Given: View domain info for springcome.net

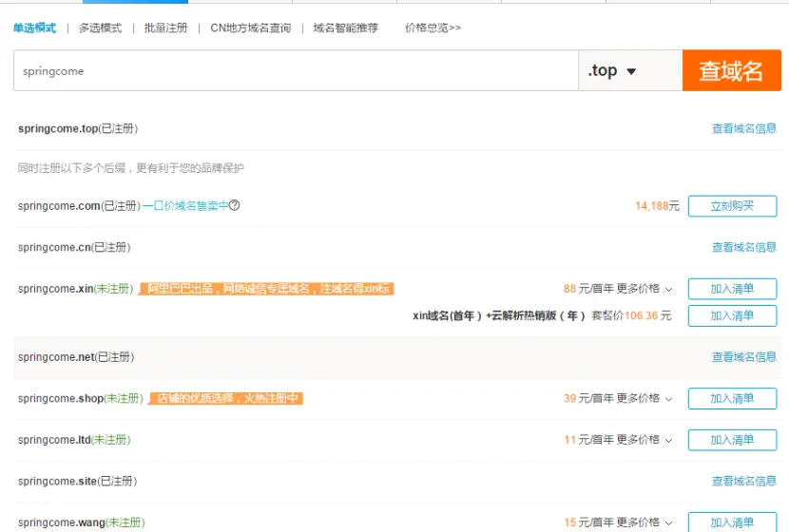Looking at the screenshot, I should 743,357.
